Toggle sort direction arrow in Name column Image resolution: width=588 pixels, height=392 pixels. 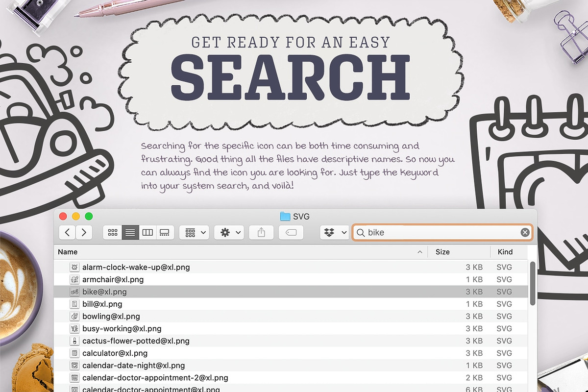(x=419, y=252)
